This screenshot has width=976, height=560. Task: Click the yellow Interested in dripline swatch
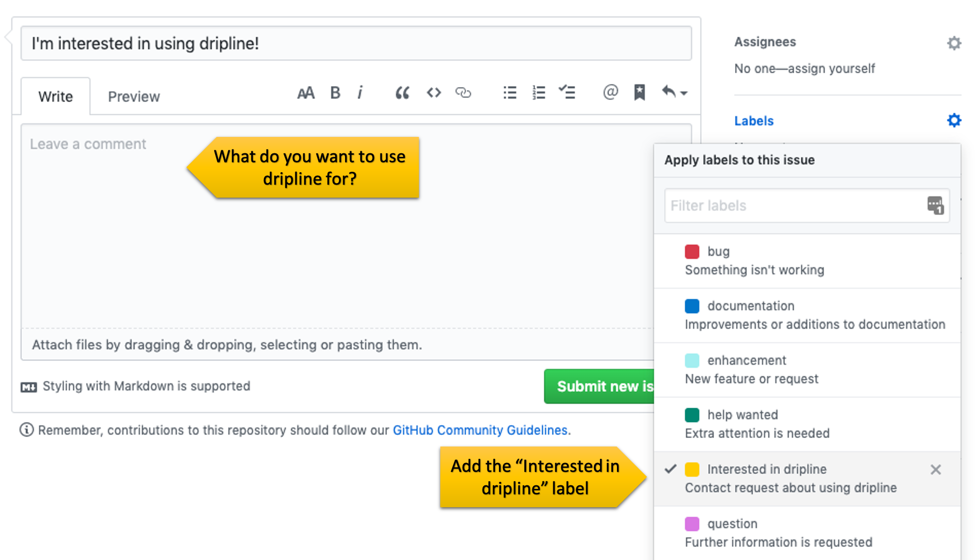[692, 469]
